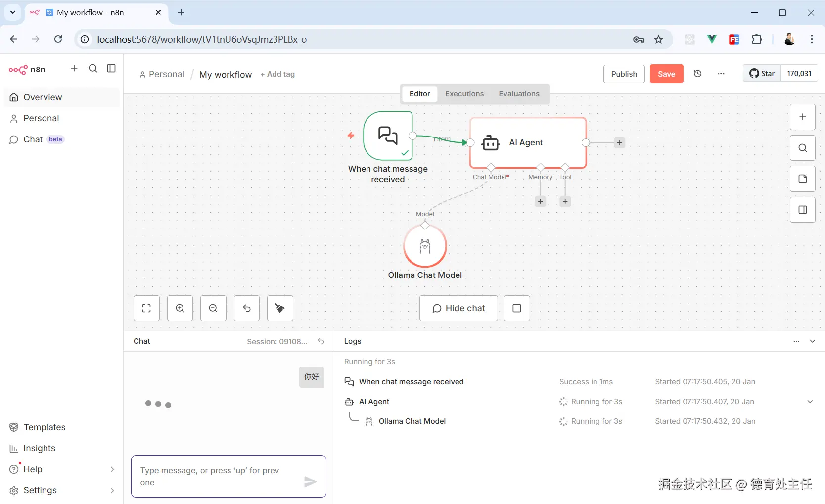Add a node with canvas plus button

(x=803, y=117)
